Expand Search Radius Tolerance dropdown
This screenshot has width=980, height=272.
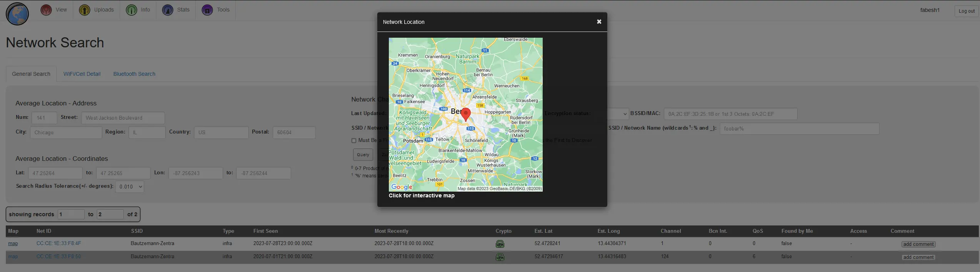(x=130, y=187)
